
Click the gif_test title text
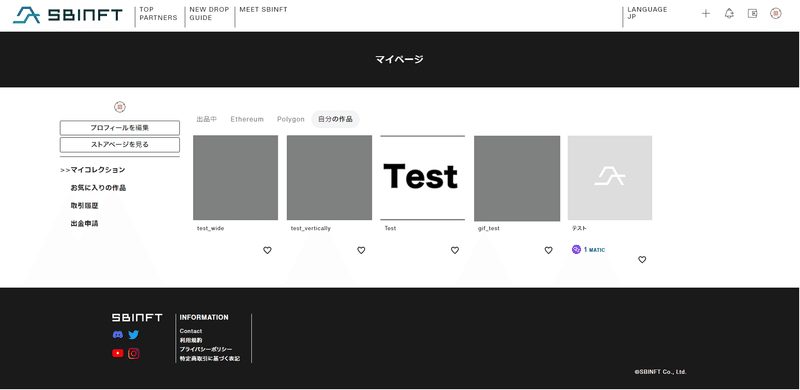pos(489,228)
